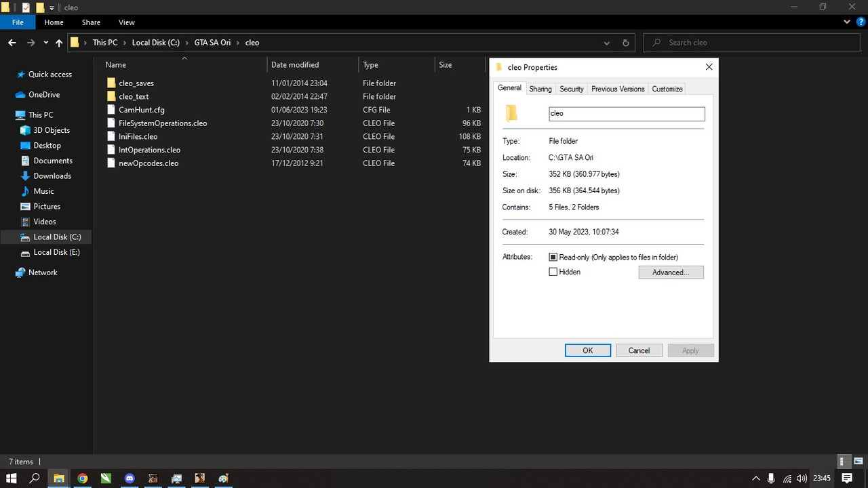Open the volume control in the tray
Screen dimensions: 868x488
pyautogui.click(x=802, y=478)
